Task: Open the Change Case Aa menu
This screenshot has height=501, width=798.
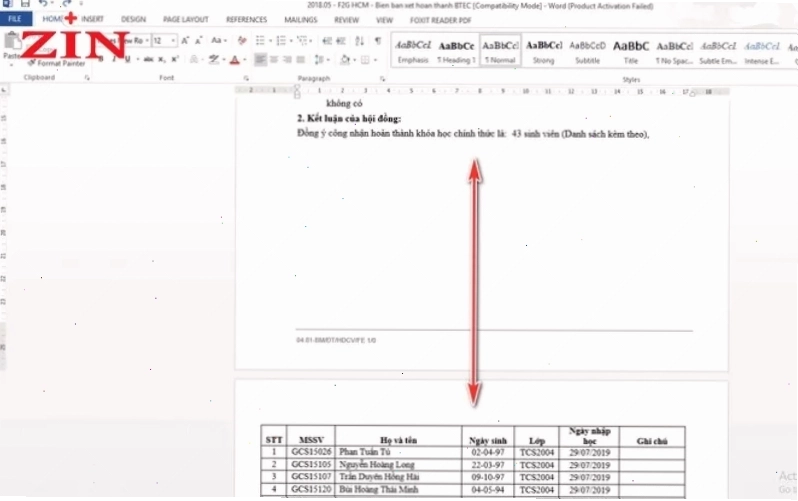Action: [218, 41]
